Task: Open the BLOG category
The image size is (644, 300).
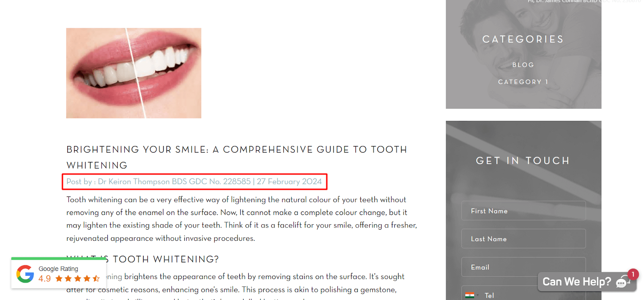Action: pos(523,65)
